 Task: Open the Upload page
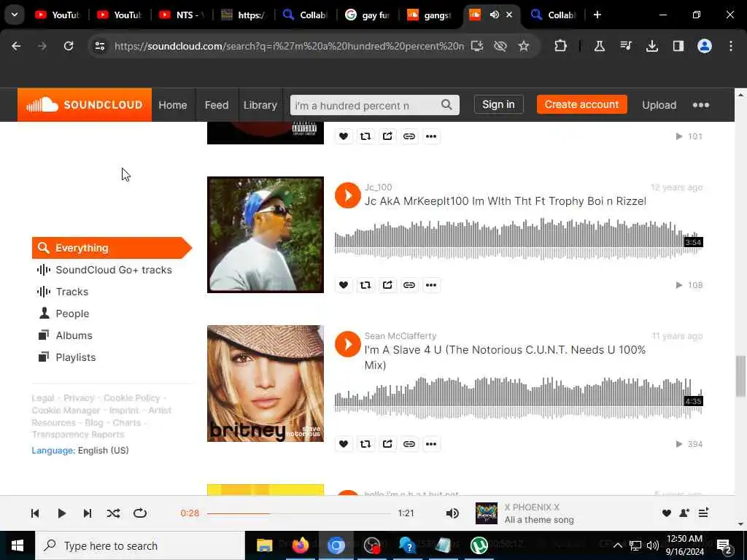pyautogui.click(x=659, y=105)
